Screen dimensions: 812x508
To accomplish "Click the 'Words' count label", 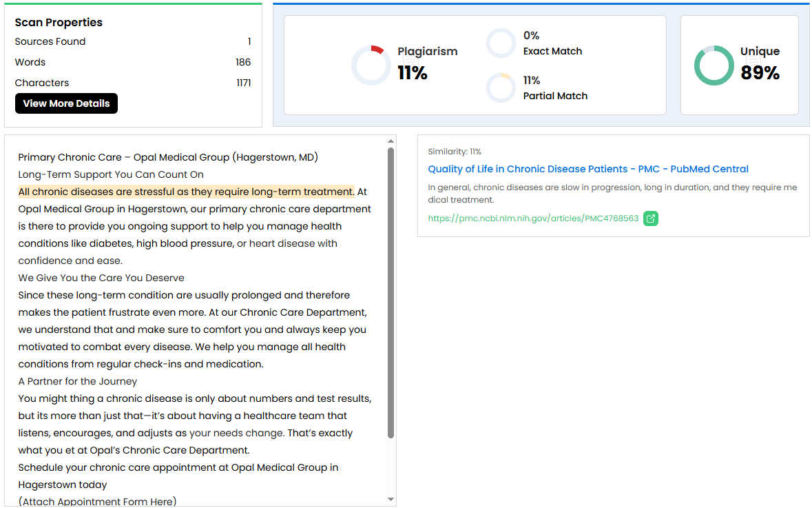I will tap(30, 62).
